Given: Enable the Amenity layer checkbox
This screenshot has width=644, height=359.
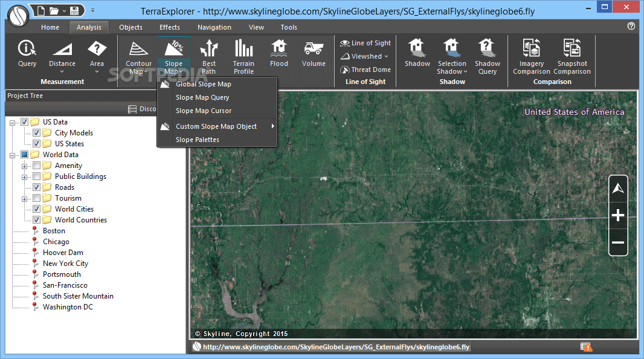Looking at the screenshot, I should (37, 166).
